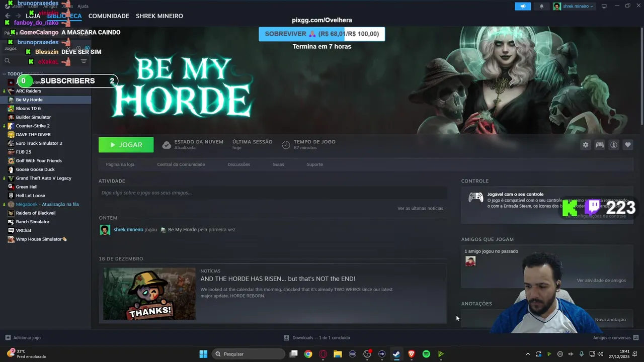Open Amigos e conversas panel
This screenshot has width=644, height=362.
tap(616, 338)
